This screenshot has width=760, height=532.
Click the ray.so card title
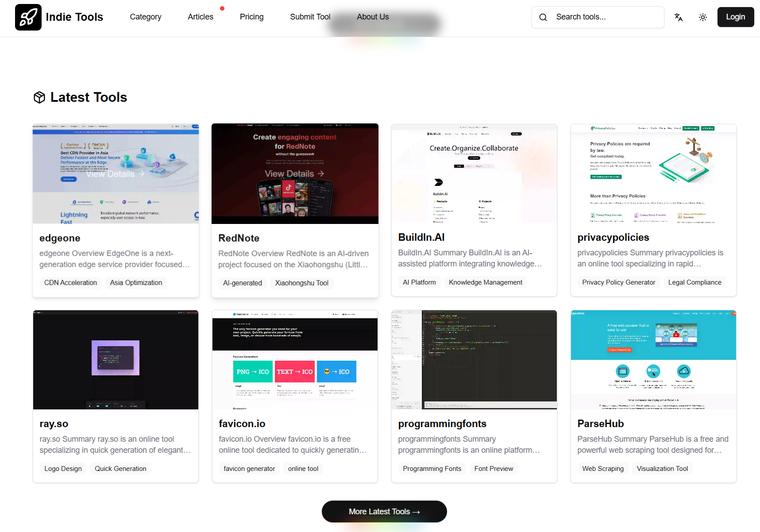[54, 424]
